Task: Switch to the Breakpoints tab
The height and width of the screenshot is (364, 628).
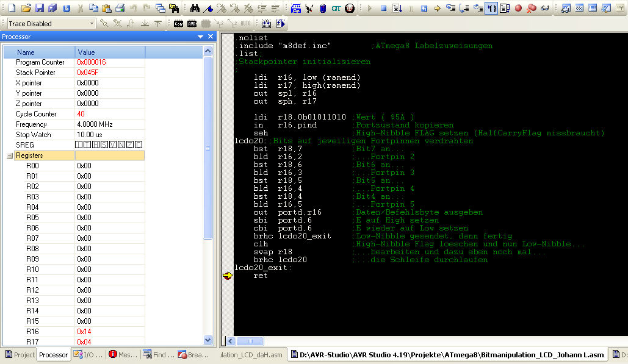Action: [x=193, y=355]
